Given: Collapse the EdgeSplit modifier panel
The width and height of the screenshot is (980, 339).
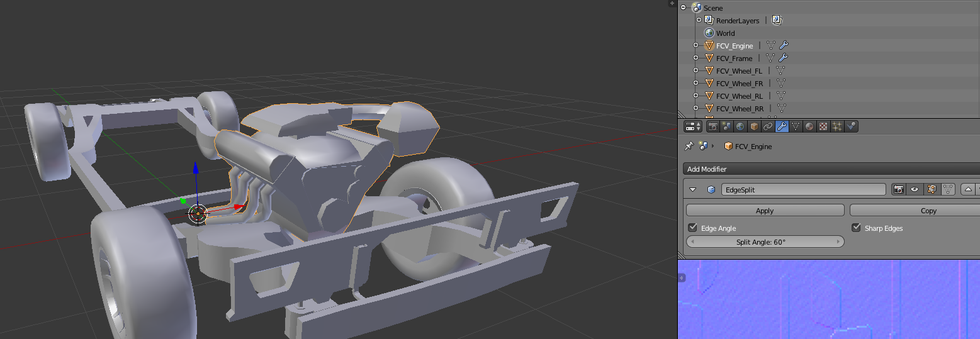Looking at the screenshot, I should pos(693,189).
